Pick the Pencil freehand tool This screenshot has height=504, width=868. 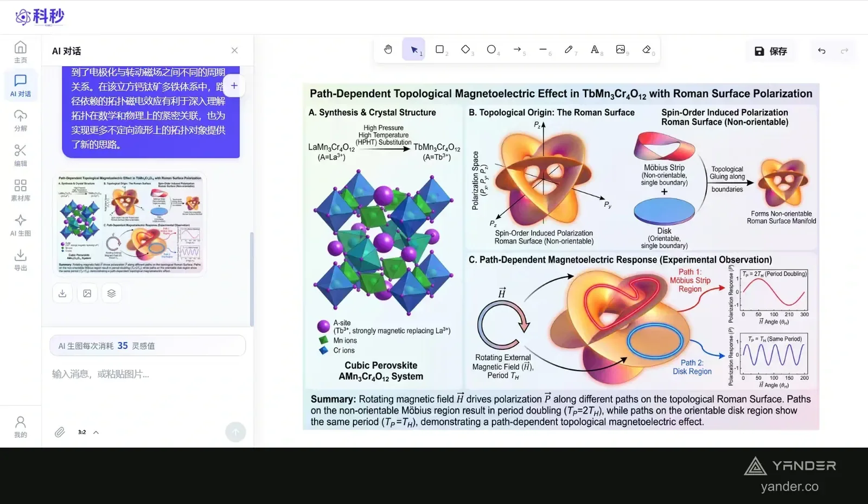pos(569,50)
